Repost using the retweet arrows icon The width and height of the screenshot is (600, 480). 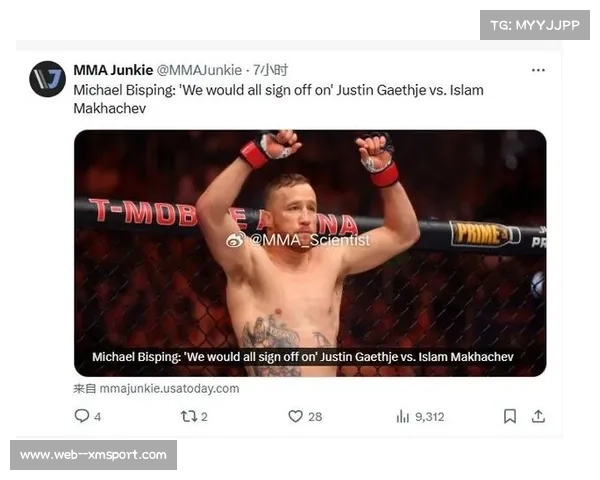click(189, 416)
